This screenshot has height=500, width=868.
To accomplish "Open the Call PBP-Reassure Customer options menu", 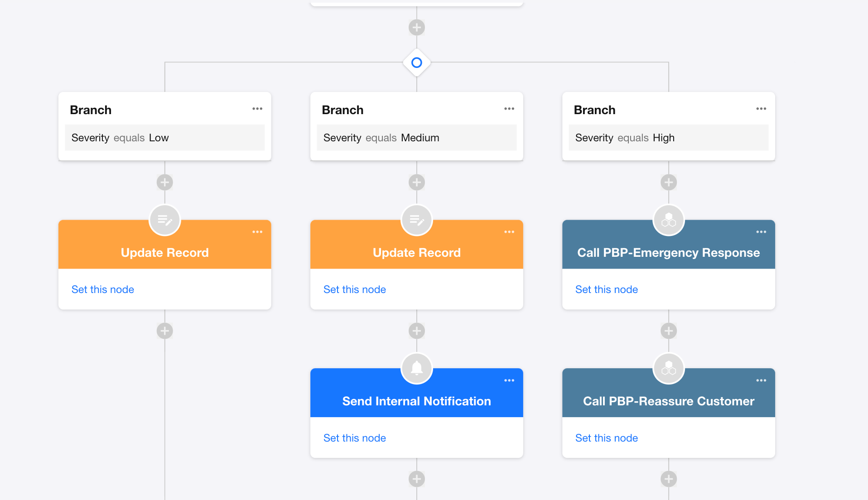I will pos(761,380).
